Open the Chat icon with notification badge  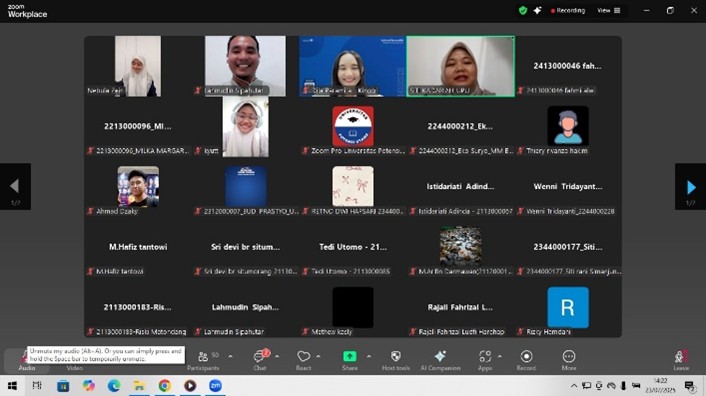click(x=260, y=360)
